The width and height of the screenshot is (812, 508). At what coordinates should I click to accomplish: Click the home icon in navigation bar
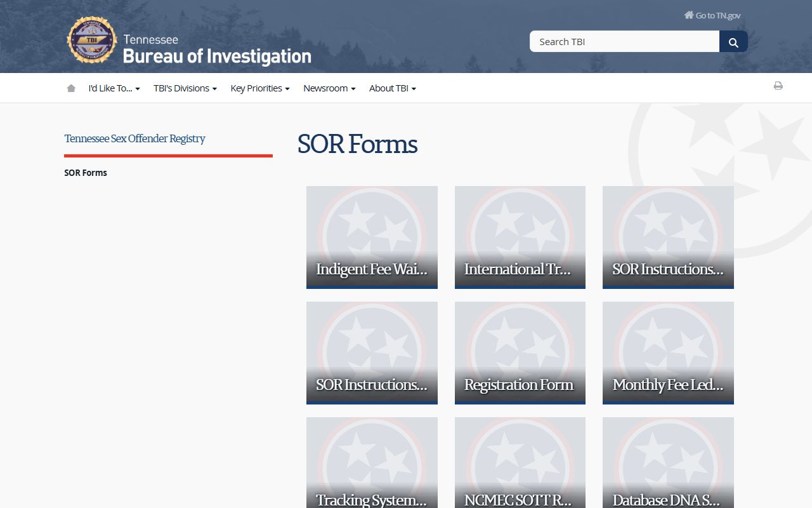(x=71, y=88)
